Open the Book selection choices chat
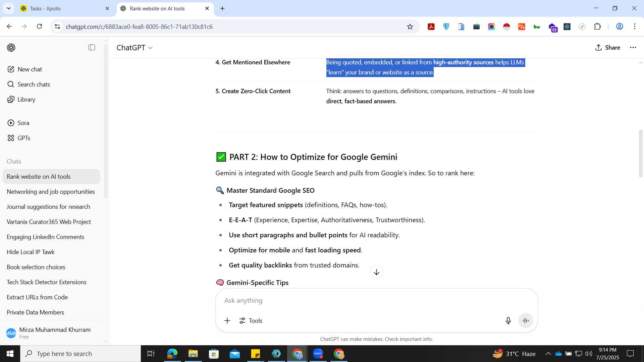This screenshot has width=644, height=362. click(x=51, y=267)
